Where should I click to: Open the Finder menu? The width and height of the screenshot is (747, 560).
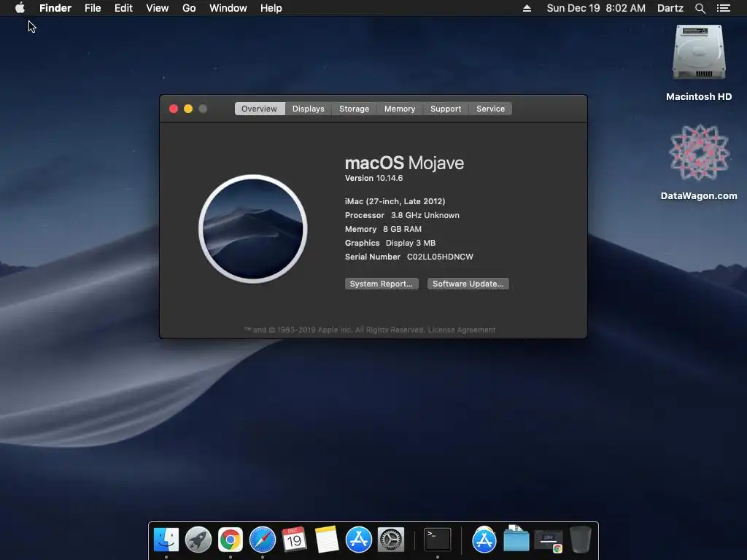click(x=55, y=8)
